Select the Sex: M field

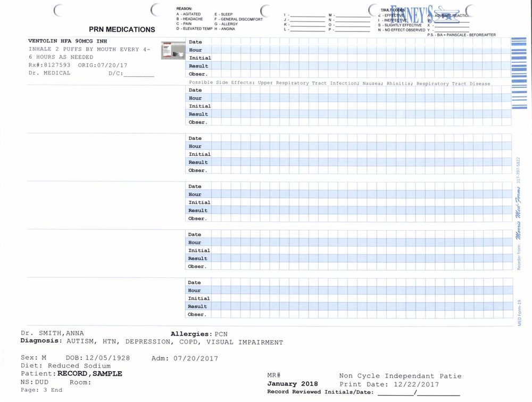pyautogui.click(x=34, y=357)
